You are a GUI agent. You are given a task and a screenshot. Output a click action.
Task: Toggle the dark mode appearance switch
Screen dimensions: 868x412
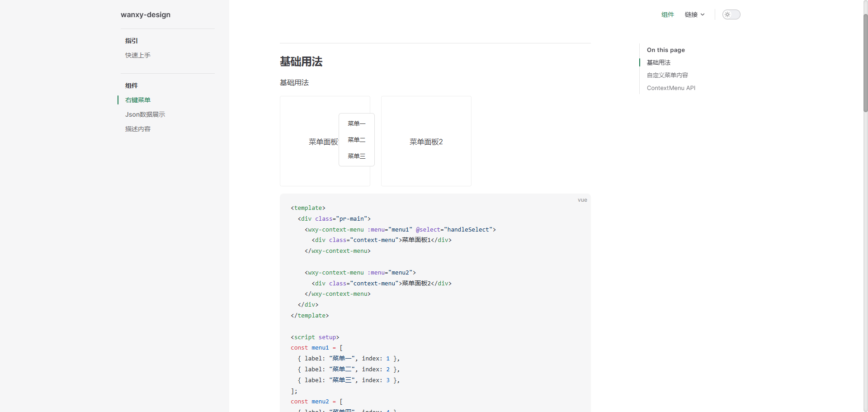(x=731, y=14)
